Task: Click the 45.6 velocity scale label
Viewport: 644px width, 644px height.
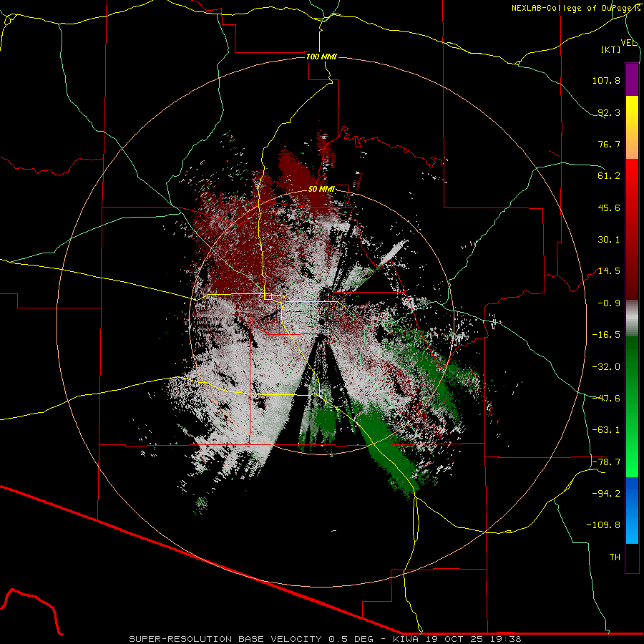Action: [x=609, y=208]
